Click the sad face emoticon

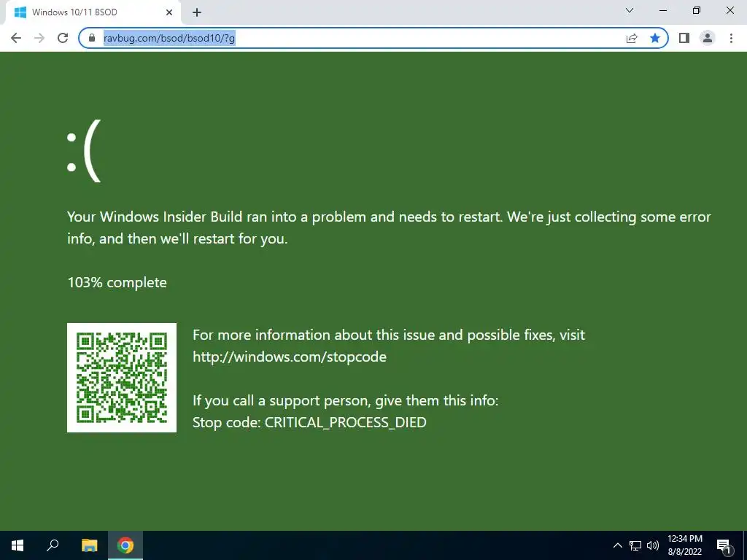pyautogui.click(x=85, y=150)
